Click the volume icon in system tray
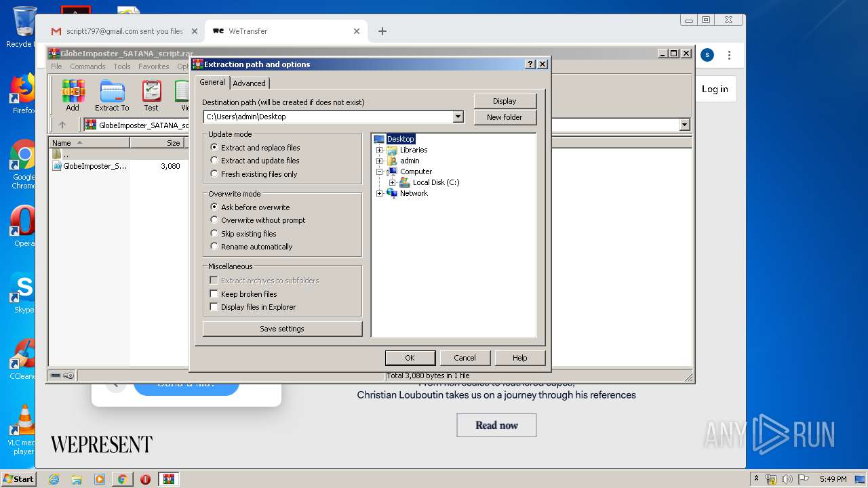 click(787, 479)
